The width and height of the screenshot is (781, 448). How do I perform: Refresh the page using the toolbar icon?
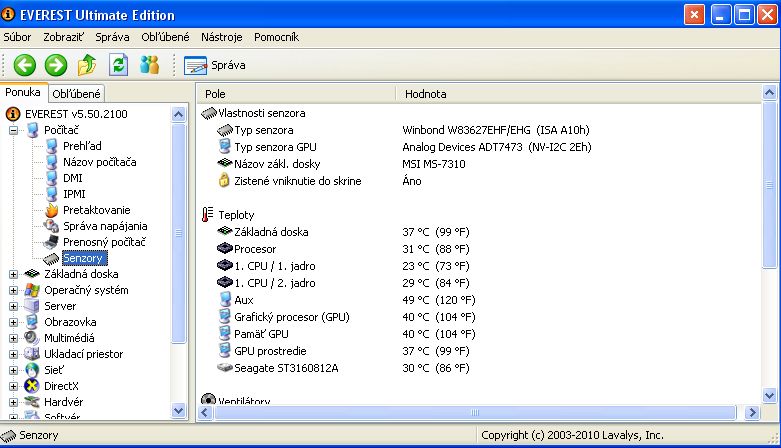(x=119, y=65)
